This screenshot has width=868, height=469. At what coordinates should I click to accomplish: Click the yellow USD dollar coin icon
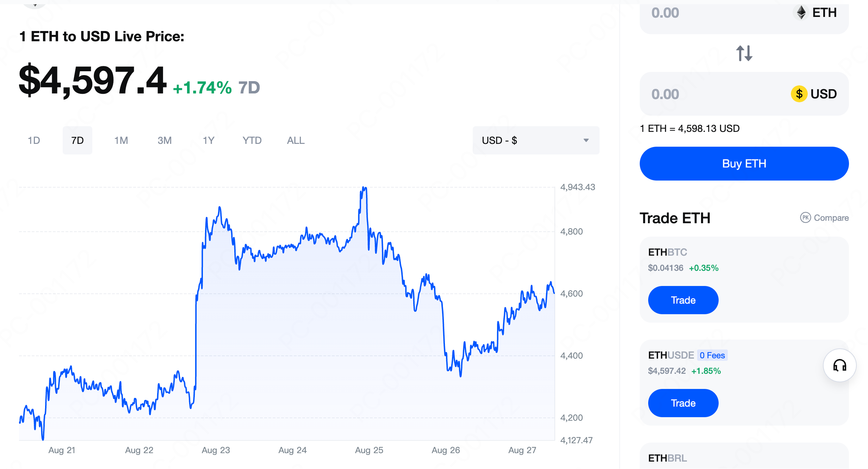click(x=799, y=94)
